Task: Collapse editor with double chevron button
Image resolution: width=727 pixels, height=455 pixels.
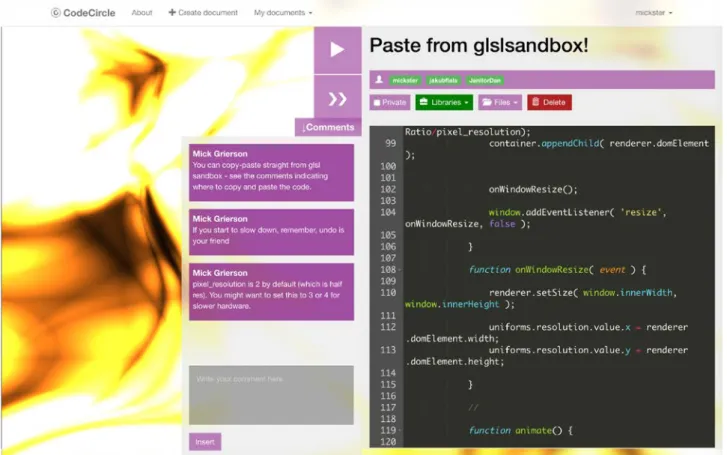Action: point(338,99)
